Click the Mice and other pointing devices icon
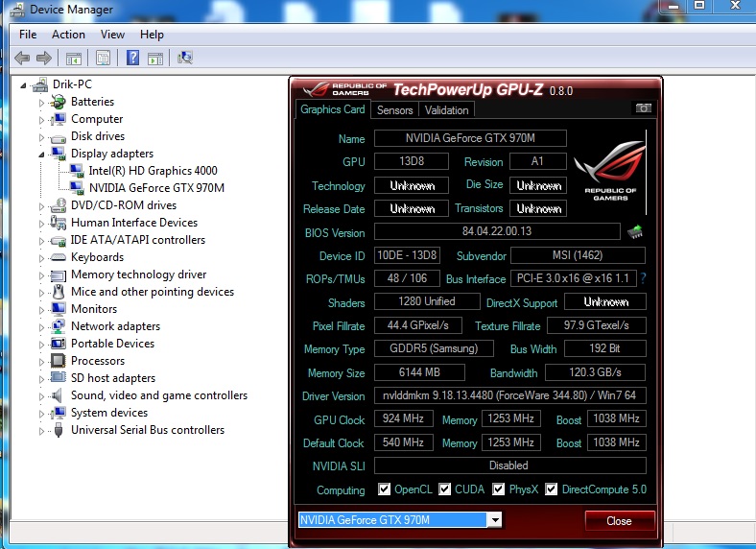This screenshot has width=756, height=549. click(59, 292)
